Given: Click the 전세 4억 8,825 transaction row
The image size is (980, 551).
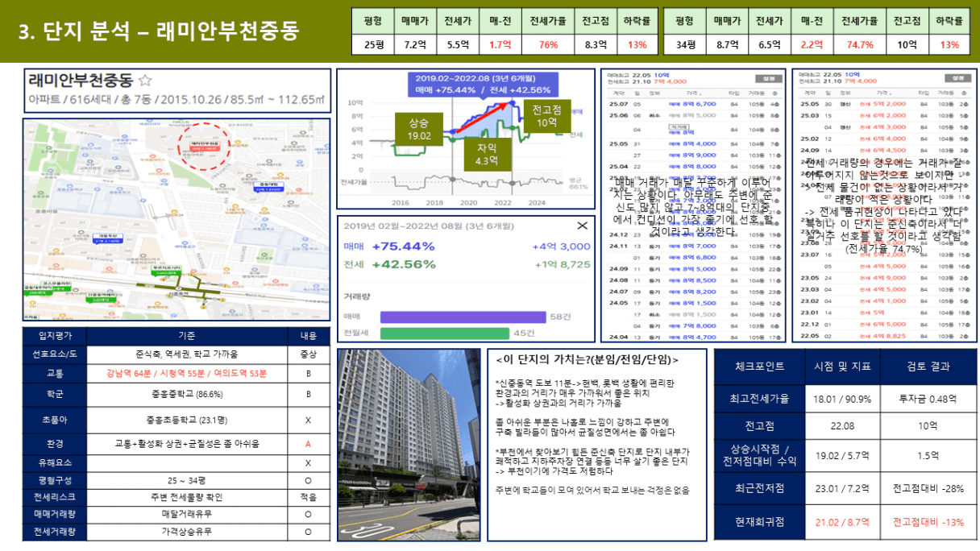Looking at the screenshot, I should point(885,336).
